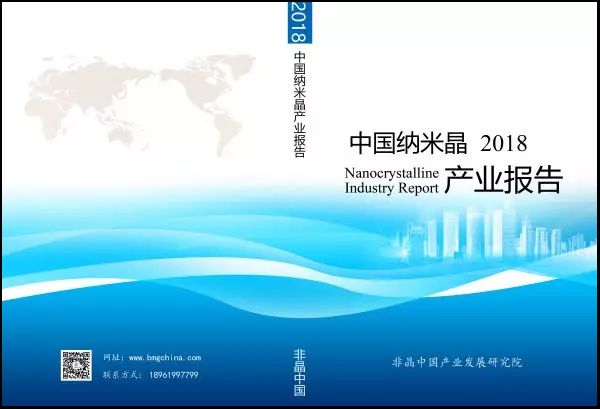Viewport: 600px width, 409px height.
Task: Click the Industry Report text
Action: (391, 187)
